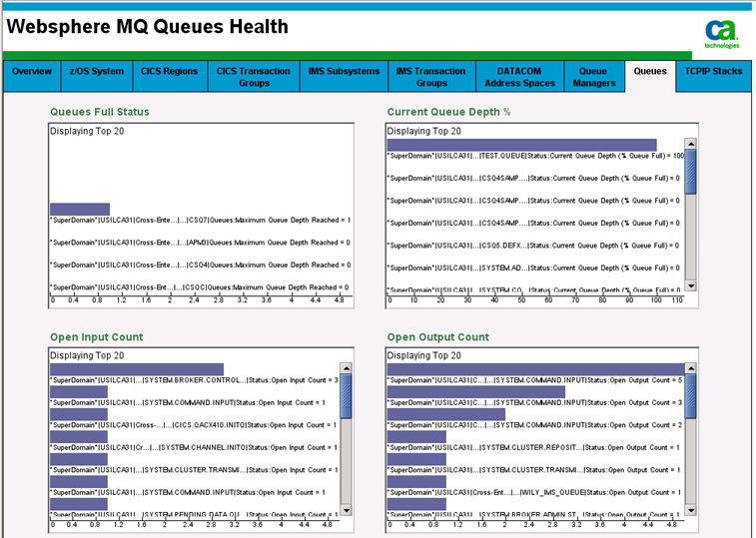This screenshot has width=756, height=538.
Task: Click scroll down arrow in Open Output Count chart
Action: (690, 510)
